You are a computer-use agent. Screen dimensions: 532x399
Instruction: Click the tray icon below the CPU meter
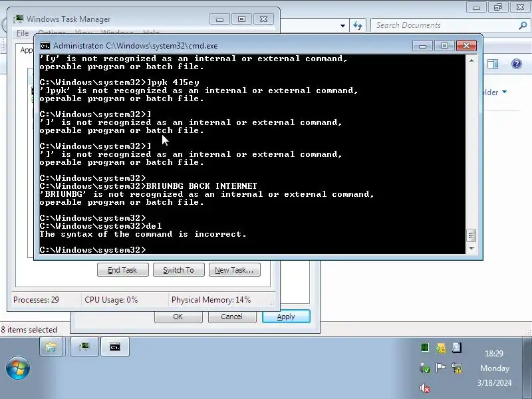coord(424,368)
